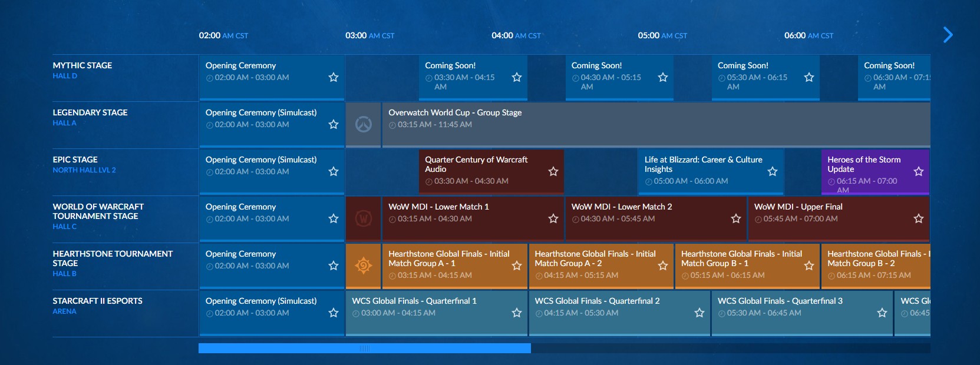The width and height of the screenshot is (980, 365).
Task: Click the 02:00 AM CST time header
Action: pos(223,35)
